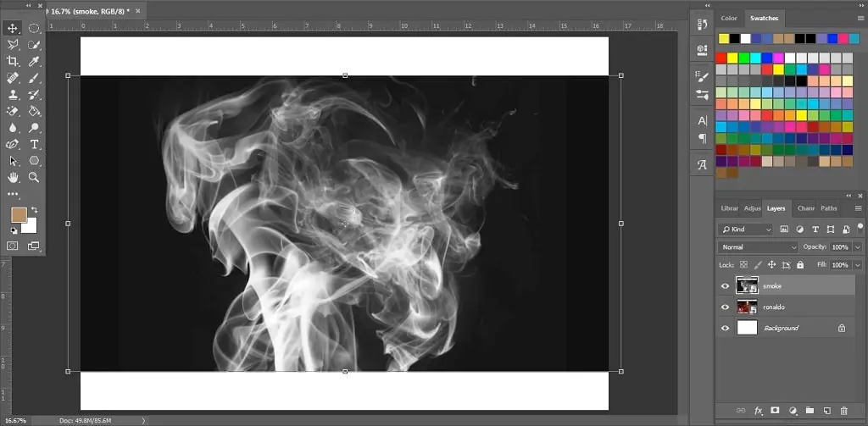Collapse the Layers panel group arrows
Image resolution: width=868 pixels, height=426 pixels.
click(849, 196)
